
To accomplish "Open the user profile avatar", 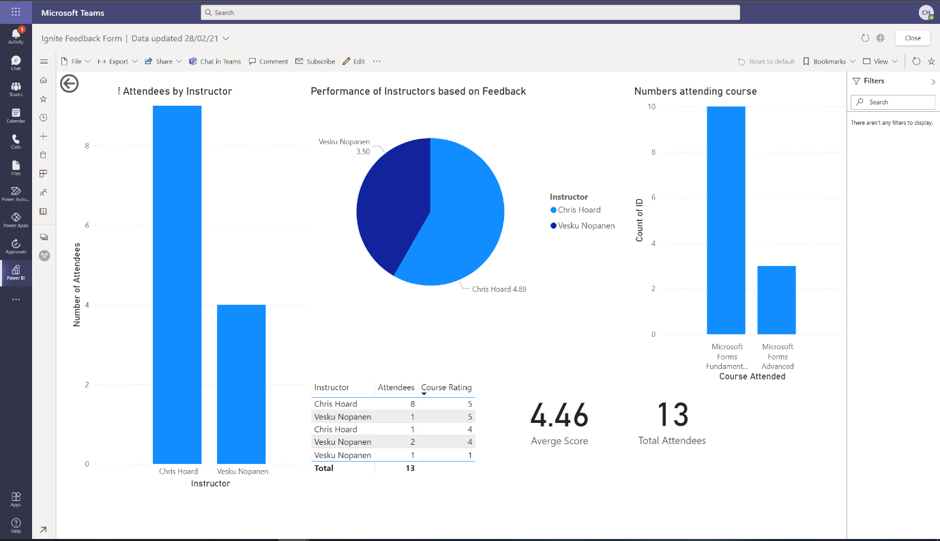I will (x=927, y=12).
